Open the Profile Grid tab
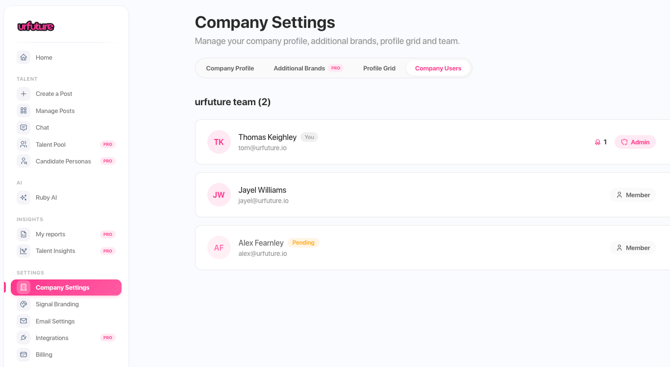Screen dimensions: 670x367 pos(379,68)
